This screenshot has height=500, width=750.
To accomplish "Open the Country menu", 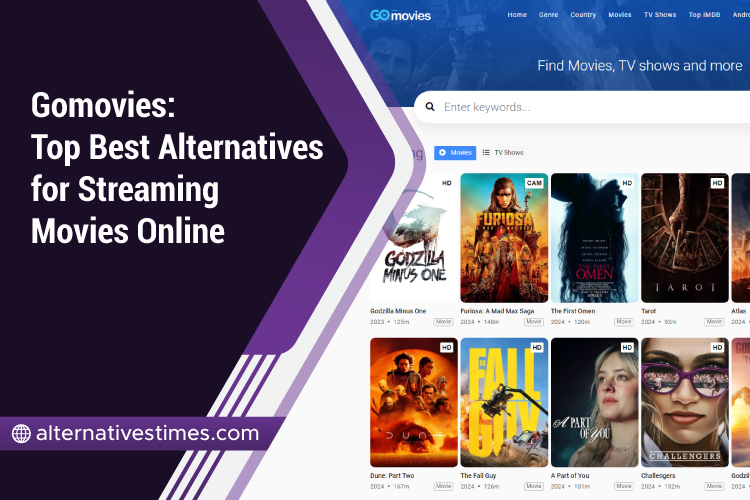I will click(583, 15).
